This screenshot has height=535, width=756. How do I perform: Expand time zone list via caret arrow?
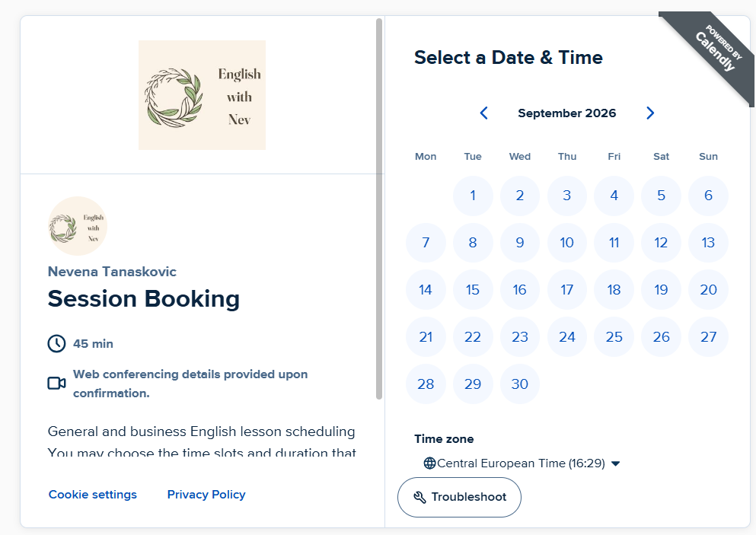615,463
